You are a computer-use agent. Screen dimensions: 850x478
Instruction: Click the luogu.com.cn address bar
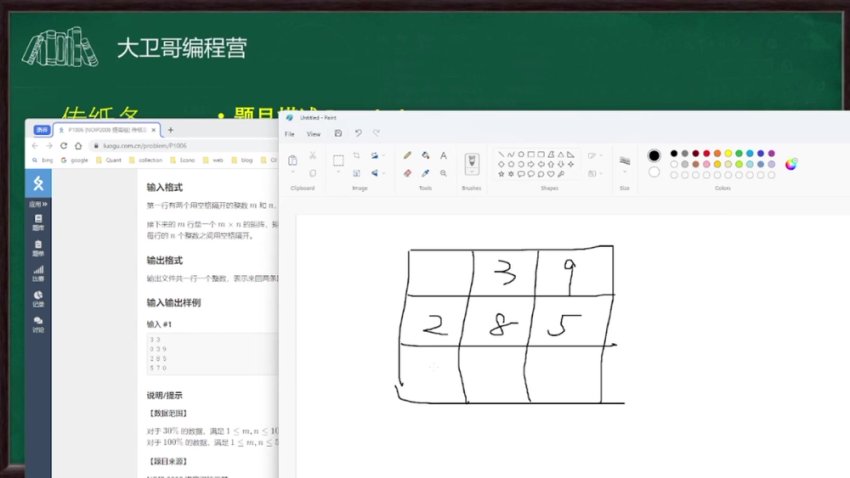150,145
